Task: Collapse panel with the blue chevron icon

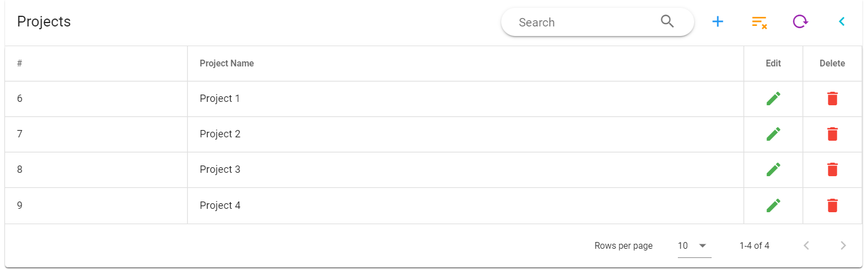Action: tap(842, 22)
